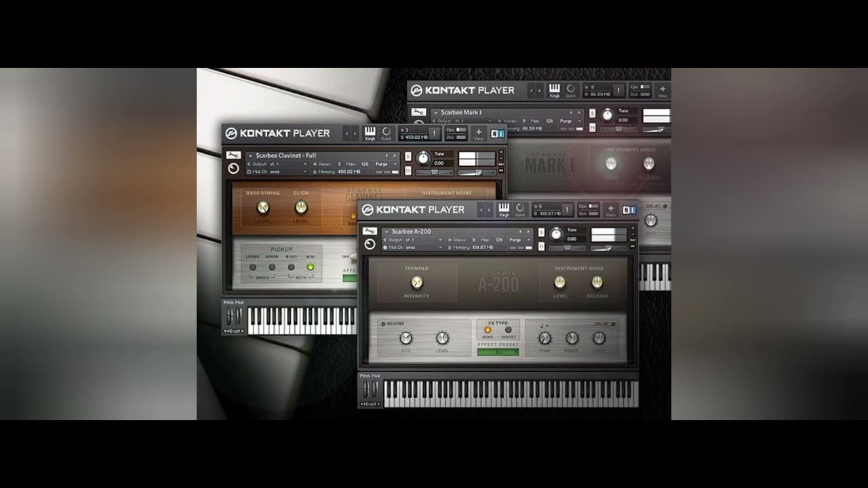Select the Send FX type in A-200
The image size is (868, 488).
(488, 330)
